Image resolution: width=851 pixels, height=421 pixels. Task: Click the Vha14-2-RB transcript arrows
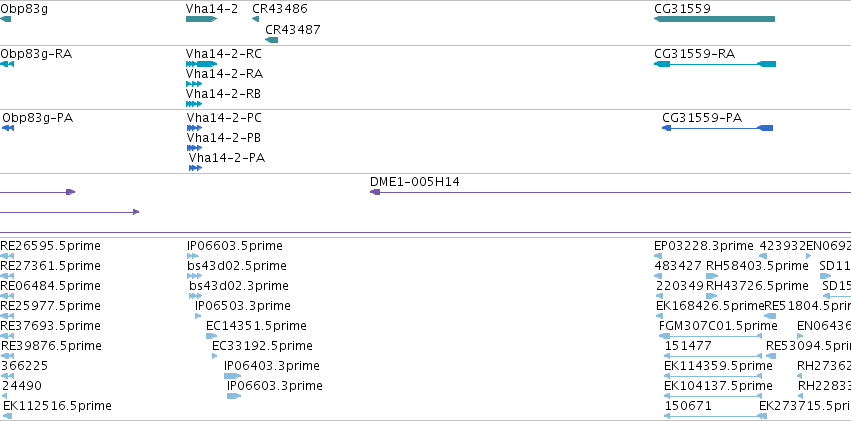tap(194, 104)
